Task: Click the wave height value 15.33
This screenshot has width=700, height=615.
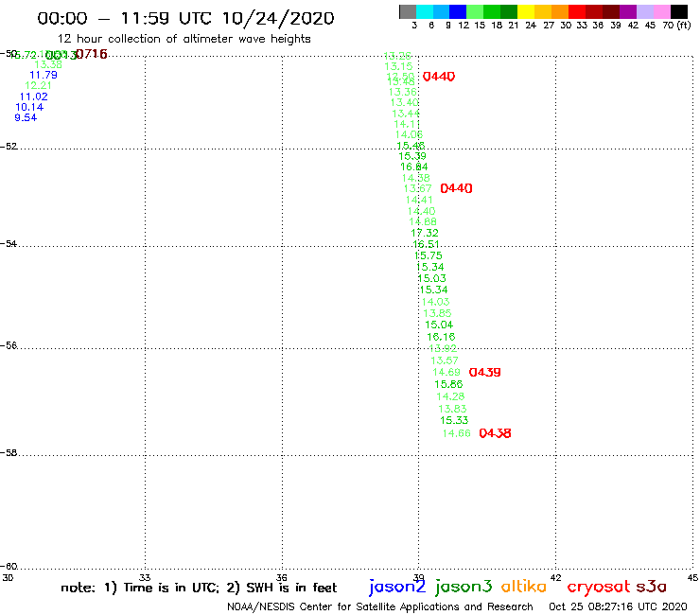Action: tap(454, 420)
